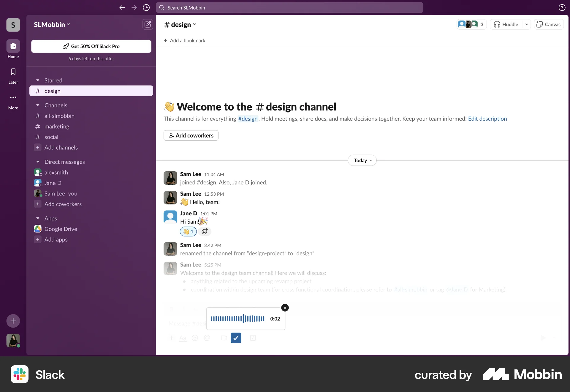Click the Edit description link
The width and height of the screenshot is (570, 392).
487,118
